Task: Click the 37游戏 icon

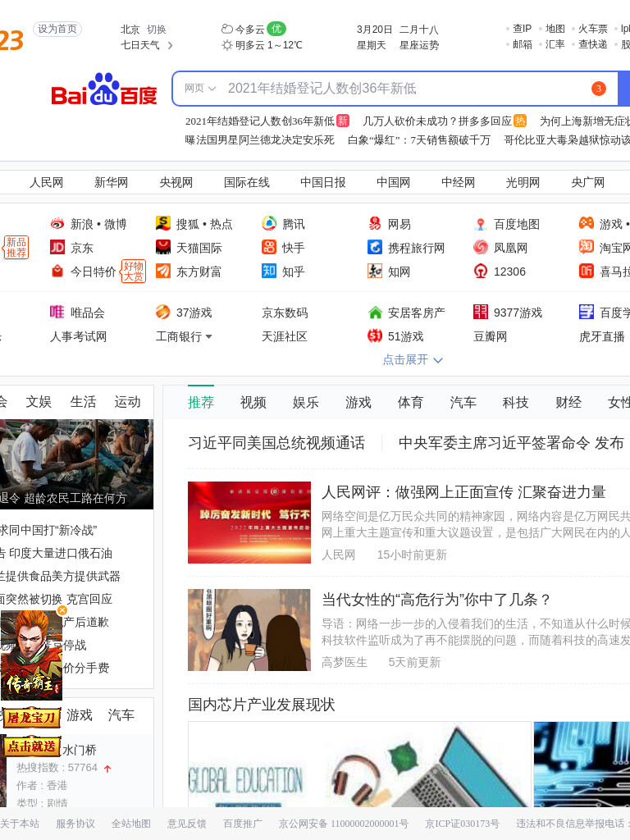Action: [163, 312]
